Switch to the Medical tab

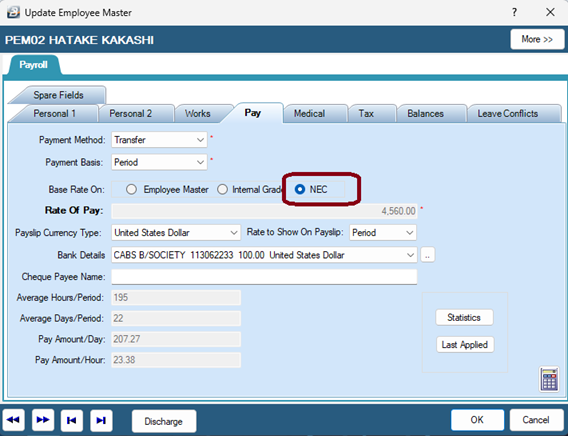click(309, 114)
